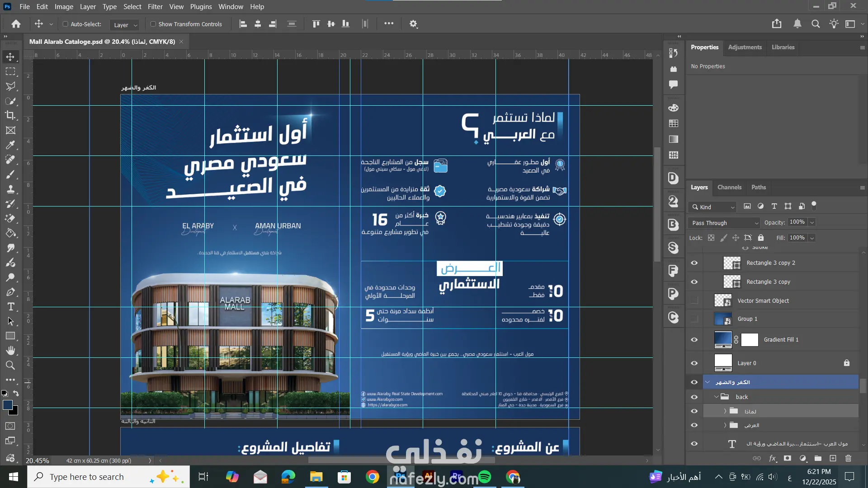
Task: Select the Paint Bucket tool
Action: (10, 233)
